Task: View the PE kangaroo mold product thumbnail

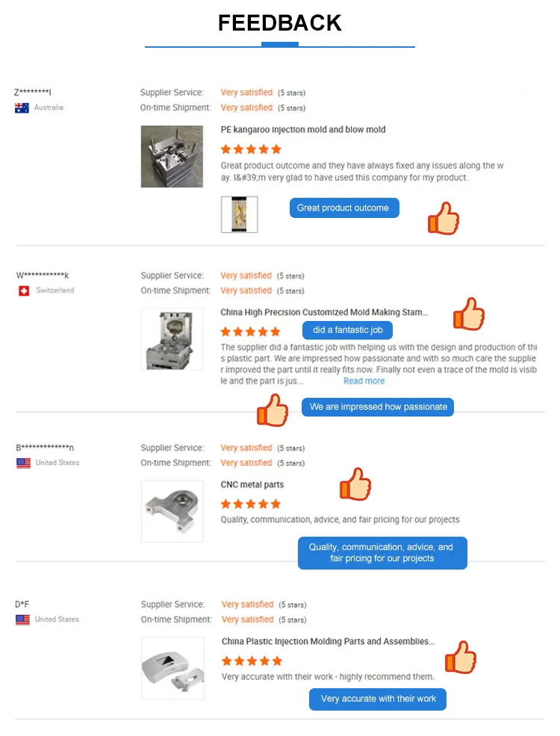Action: pyautogui.click(x=172, y=156)
